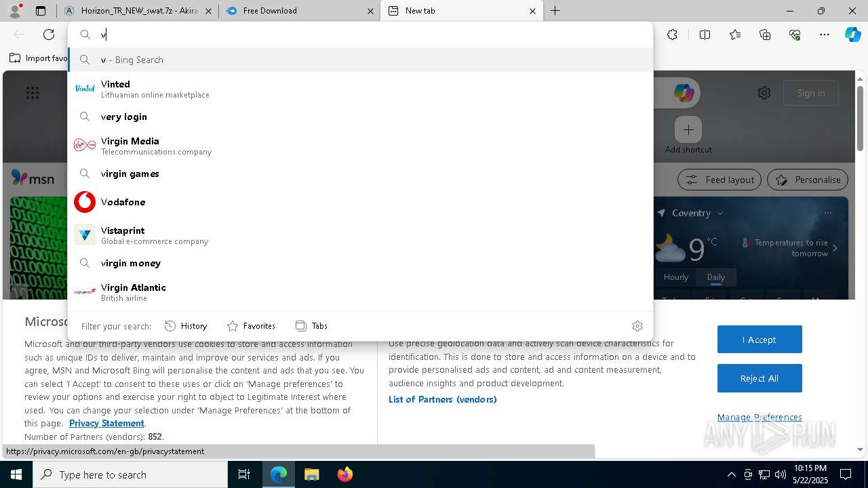
Task: Open the clock and date tray
Action: coord(810,474)
